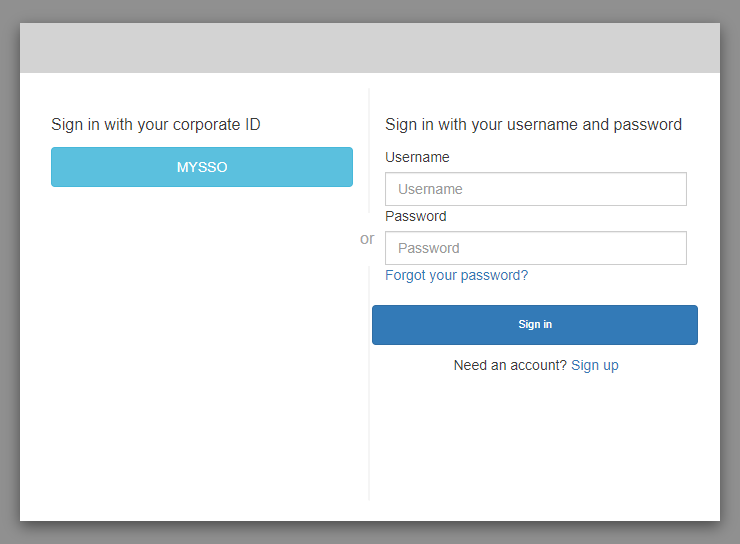Open the Forgot your password link

[x=456, y=275]
